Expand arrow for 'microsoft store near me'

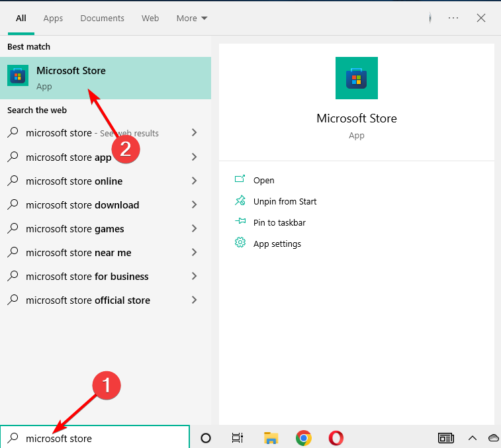click(x=194, y=252)
